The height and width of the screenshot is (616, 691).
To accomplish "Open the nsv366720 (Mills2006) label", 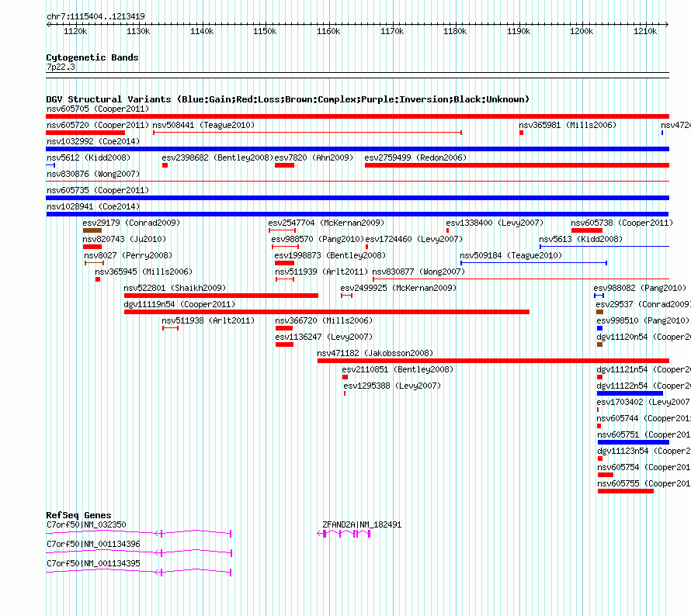I will pyautogui.click(x=324, y=320).
